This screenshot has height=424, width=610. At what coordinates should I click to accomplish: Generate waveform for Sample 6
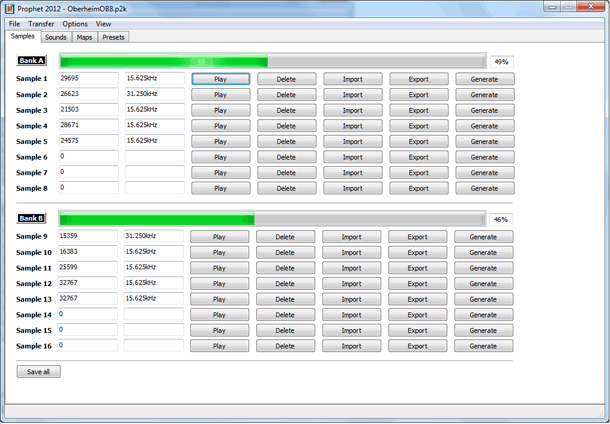pos(485,157)
